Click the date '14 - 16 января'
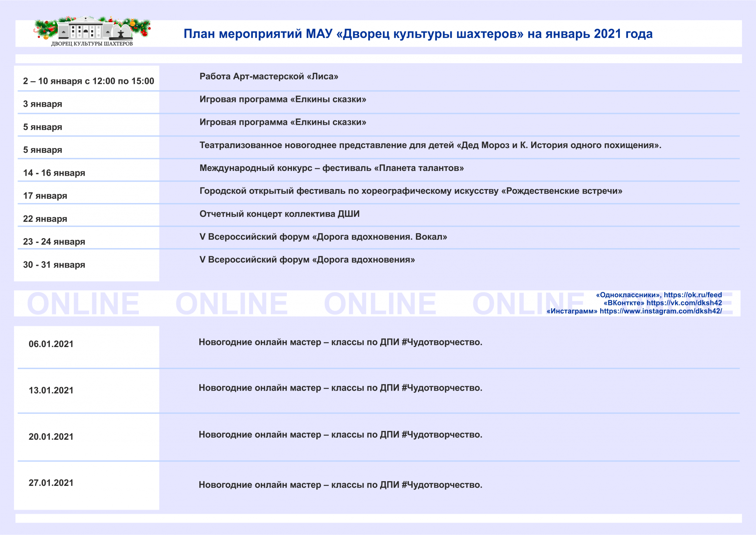 click(54, 173)
